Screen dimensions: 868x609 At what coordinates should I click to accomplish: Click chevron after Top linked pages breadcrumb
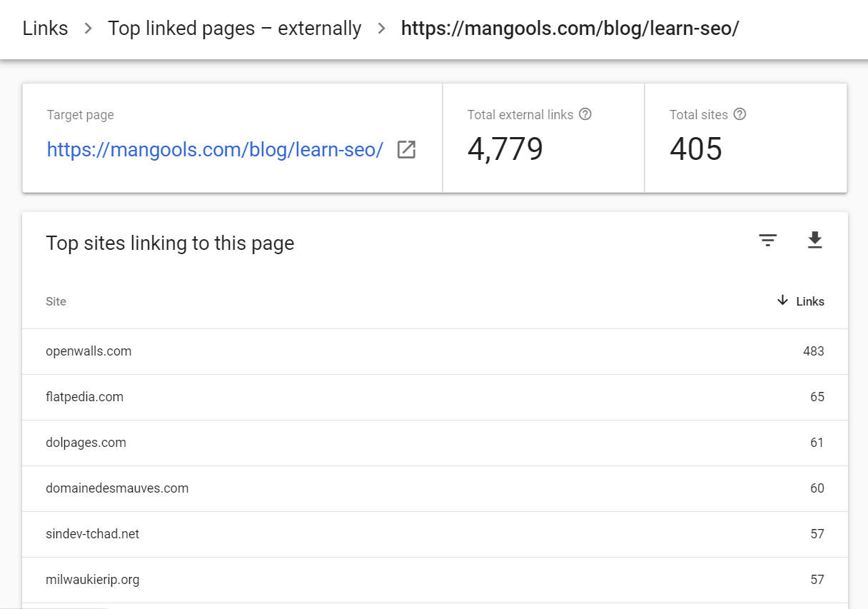click(381, 29)
